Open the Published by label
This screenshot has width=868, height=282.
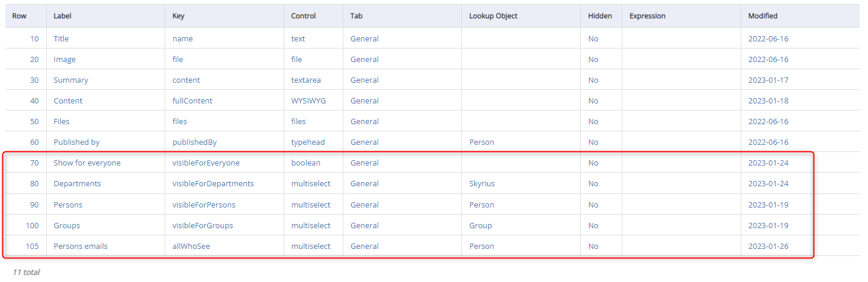pos(76,142)
